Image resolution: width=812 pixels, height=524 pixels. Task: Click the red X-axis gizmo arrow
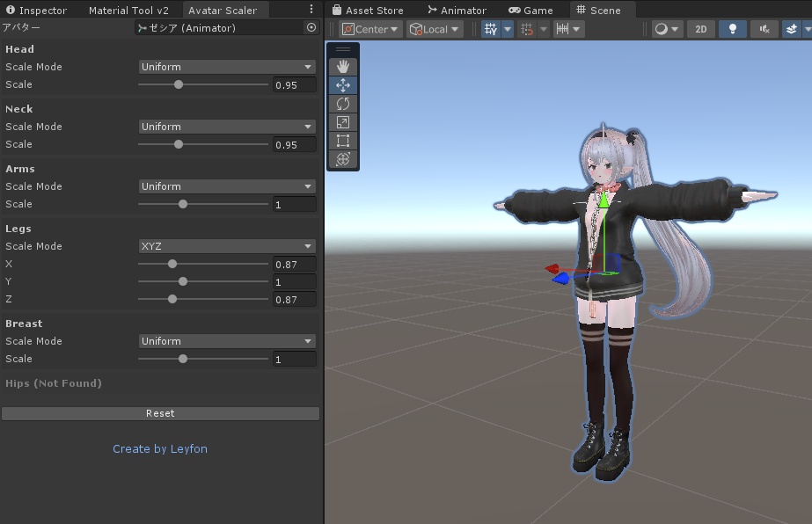(x=553, y=268)
